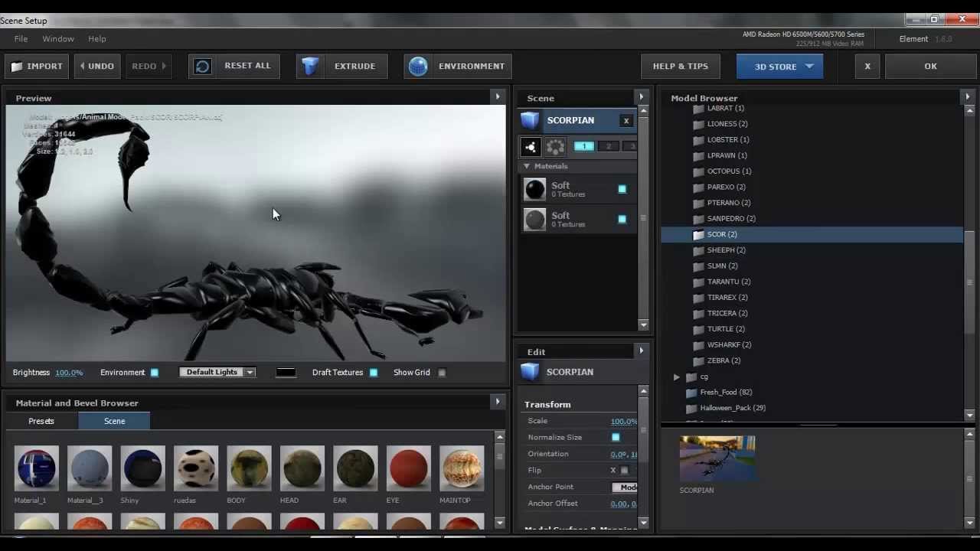The width and height of the screenshot is (980, 551).
Task: Click the Reset All icon
Action: pyautogui.click(x=201, y=66)
